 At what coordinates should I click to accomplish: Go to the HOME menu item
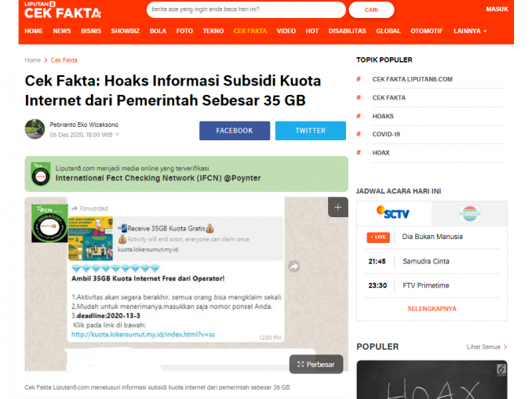coord(34,31)
